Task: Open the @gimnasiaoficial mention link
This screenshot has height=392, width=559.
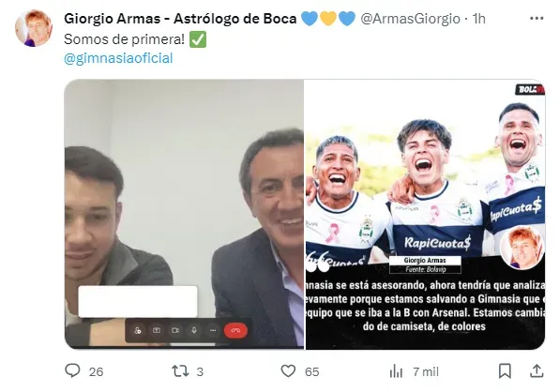Action: click(118, 58)
